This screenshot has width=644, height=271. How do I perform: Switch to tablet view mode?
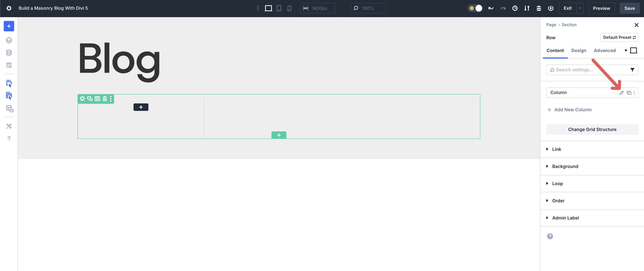click(x=279, y=8)
